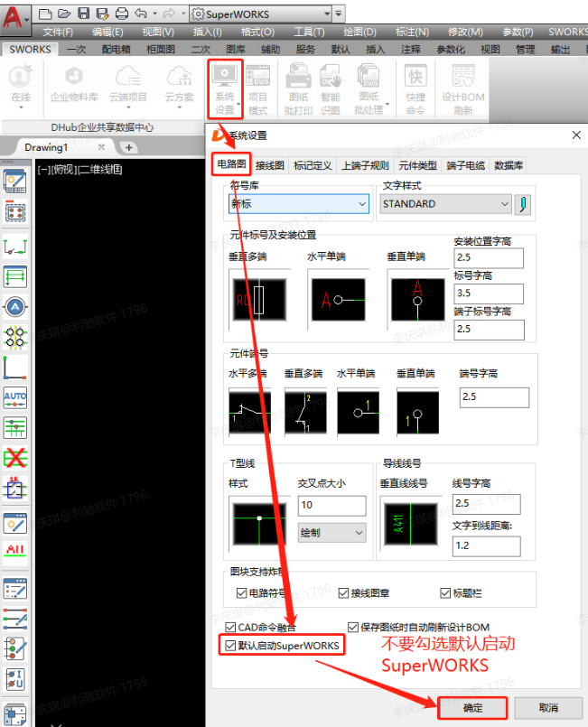The image size is (588, 727).
Task: Switch to the 接线图 tab
Action: [x=269, y=165]
